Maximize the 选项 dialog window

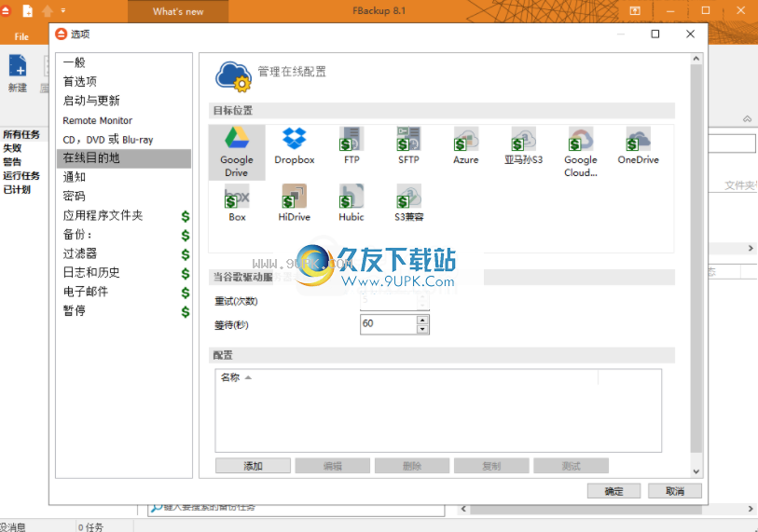655,34
